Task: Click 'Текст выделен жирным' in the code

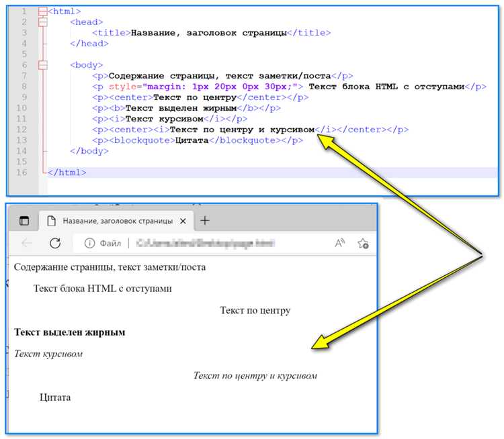Action: point(181,108)
